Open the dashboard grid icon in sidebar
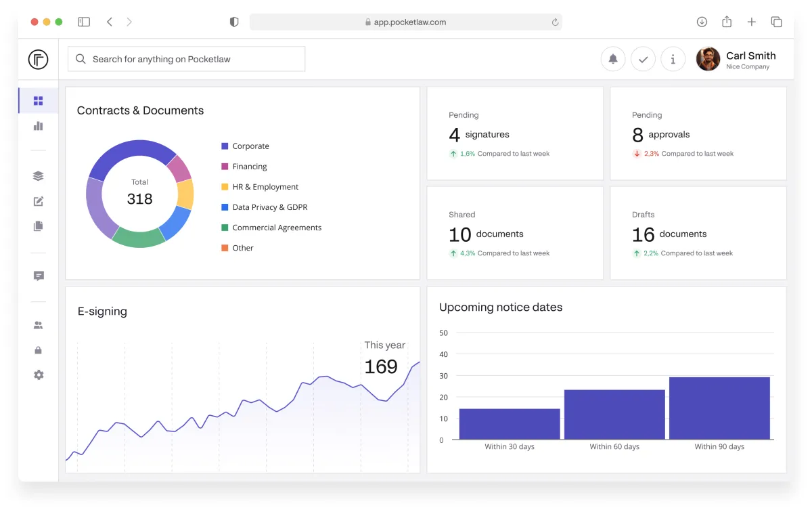The image size is (812, 512). point(38,101)
